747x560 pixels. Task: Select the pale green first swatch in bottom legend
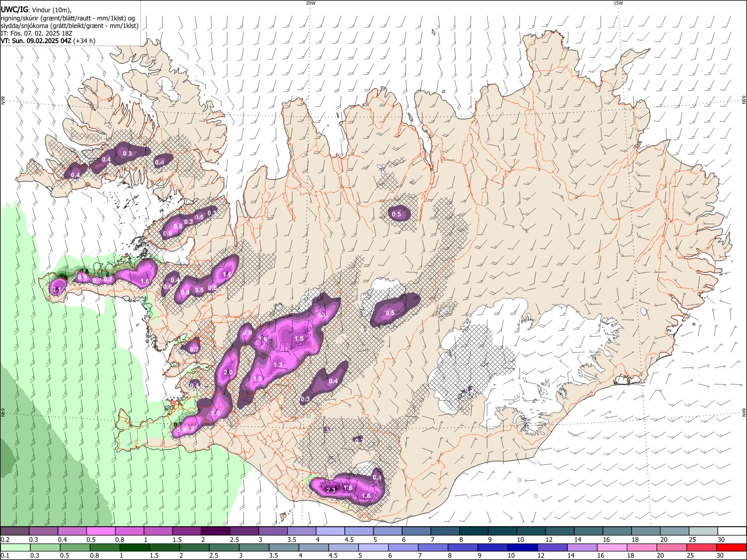pos(15,547)
